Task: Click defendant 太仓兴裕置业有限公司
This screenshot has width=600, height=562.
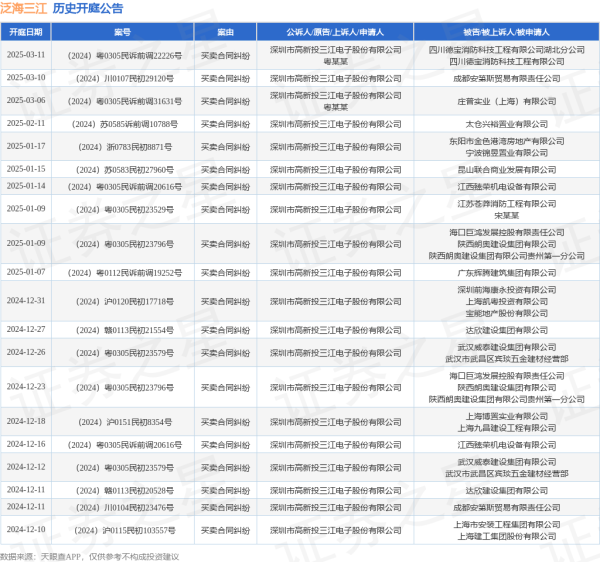Action: click(506, 124)
